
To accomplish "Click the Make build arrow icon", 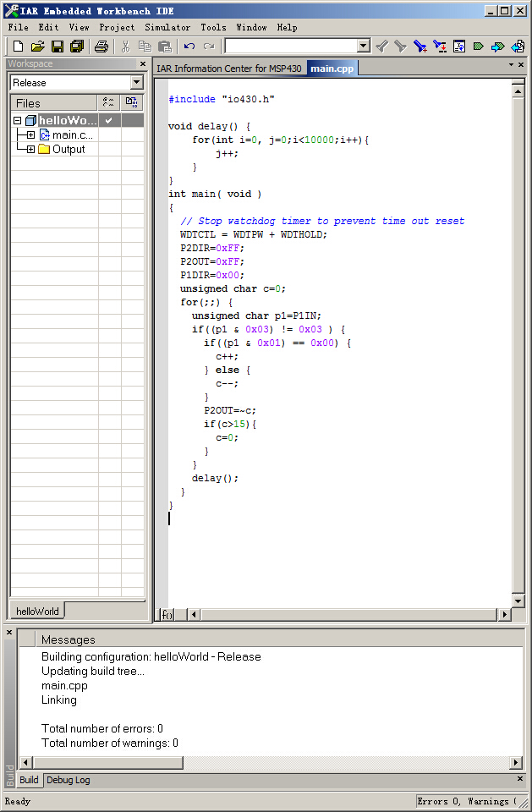I will [498, 47].
